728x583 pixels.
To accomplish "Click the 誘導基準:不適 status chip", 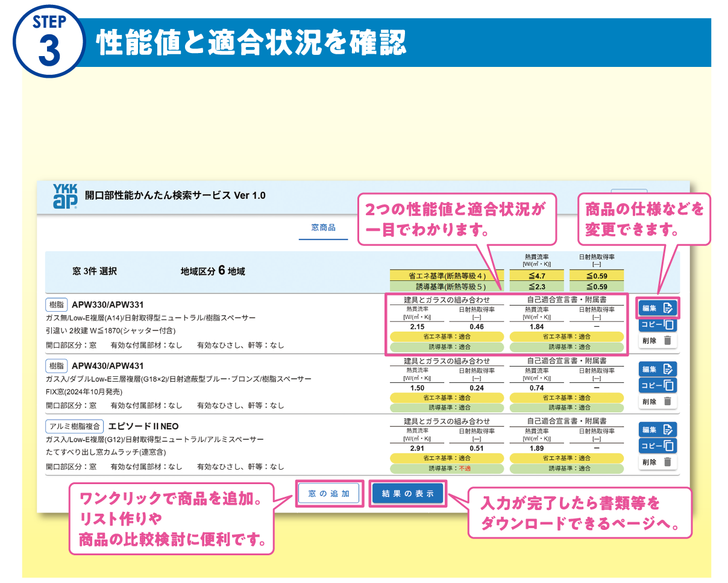I will 446,467.
